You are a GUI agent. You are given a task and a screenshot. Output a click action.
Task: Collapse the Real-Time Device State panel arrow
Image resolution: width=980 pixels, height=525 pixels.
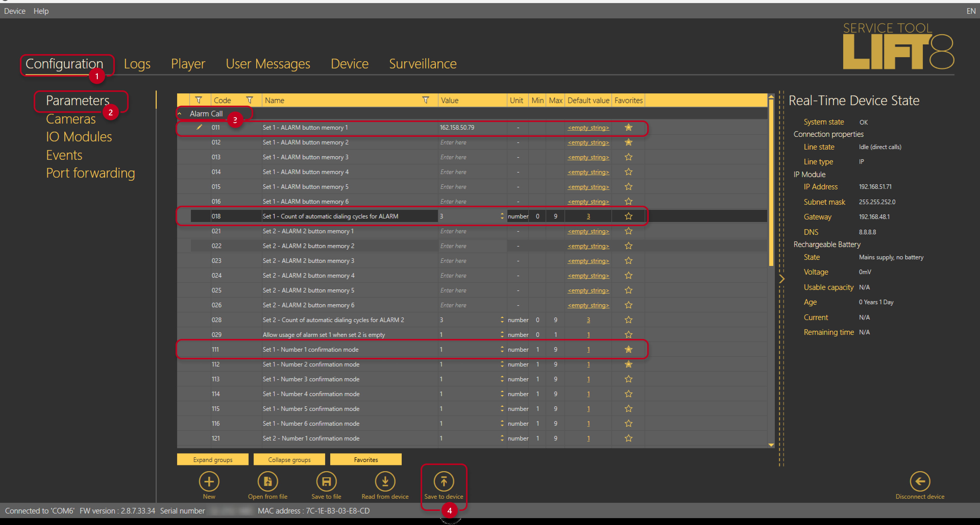781,279
